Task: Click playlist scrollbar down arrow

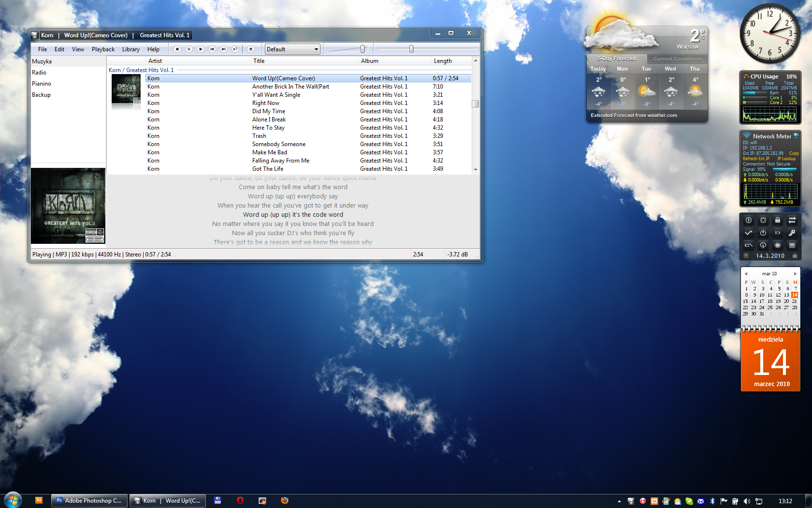Action: tap(476, 169)
